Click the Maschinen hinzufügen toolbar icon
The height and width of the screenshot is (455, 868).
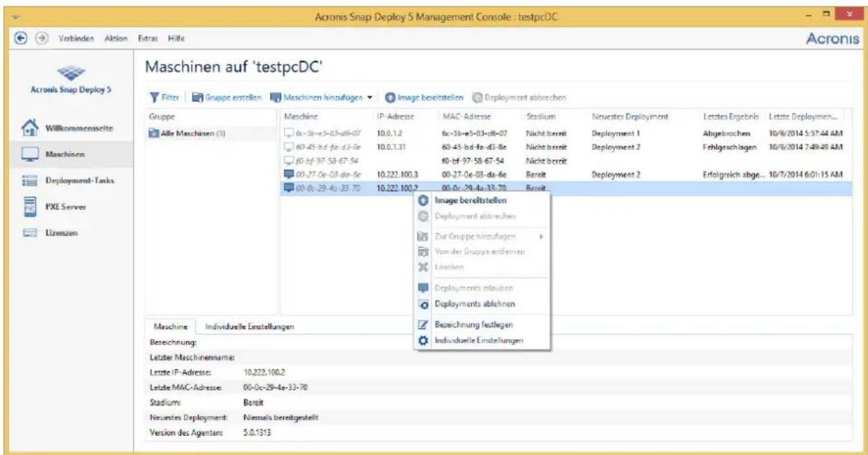click(275, 97)
